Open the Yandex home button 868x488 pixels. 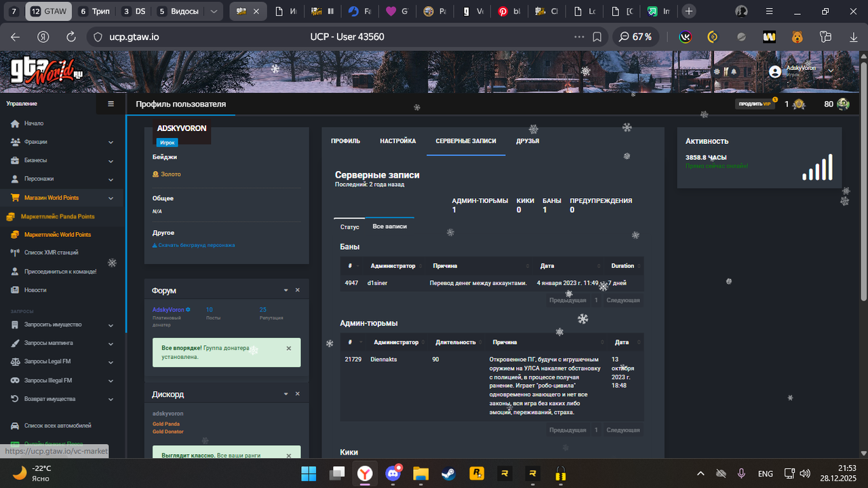[x=42, y=37]
